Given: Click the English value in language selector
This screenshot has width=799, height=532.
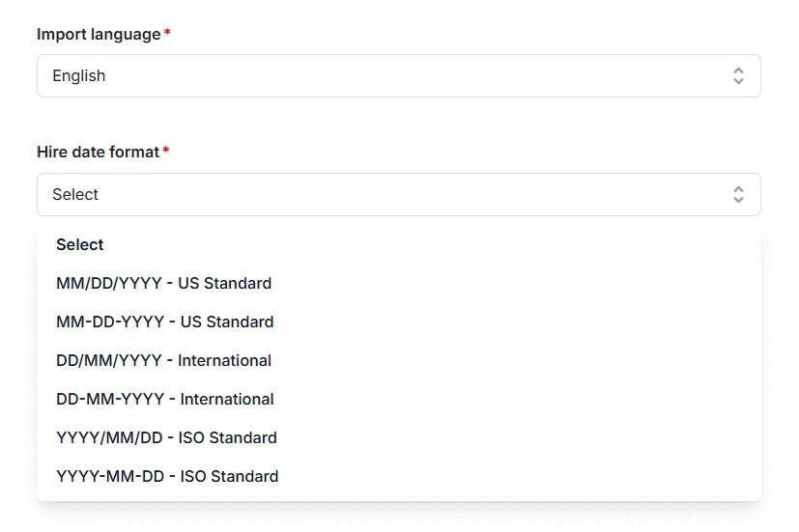Looking at the screenshot, I should click(x=79, y=76).
